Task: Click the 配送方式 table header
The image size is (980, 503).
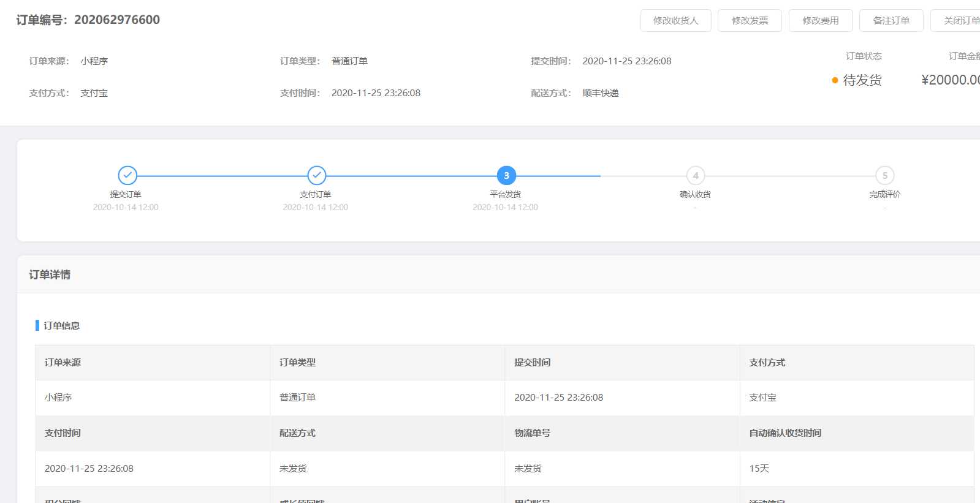Action: [x=297, y=433]
